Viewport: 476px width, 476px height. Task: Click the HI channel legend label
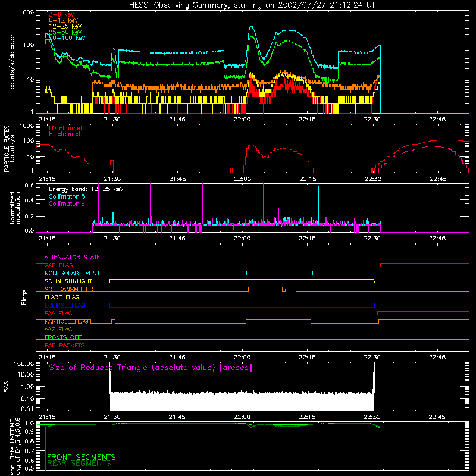click(64, 134)
